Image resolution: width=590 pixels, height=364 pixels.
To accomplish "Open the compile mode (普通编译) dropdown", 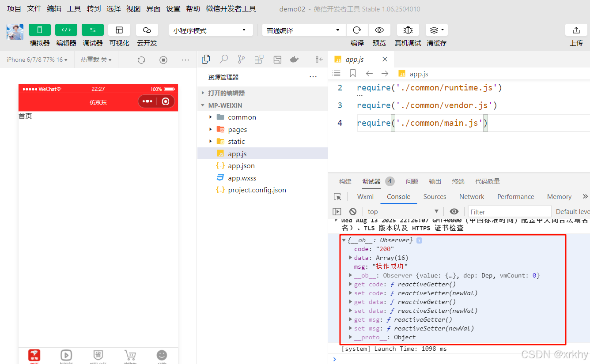I will coord(304,30).
